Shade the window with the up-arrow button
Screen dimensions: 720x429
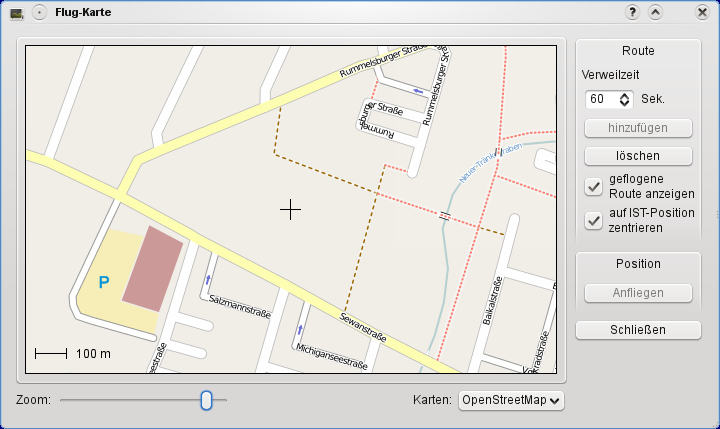point(655,13)
